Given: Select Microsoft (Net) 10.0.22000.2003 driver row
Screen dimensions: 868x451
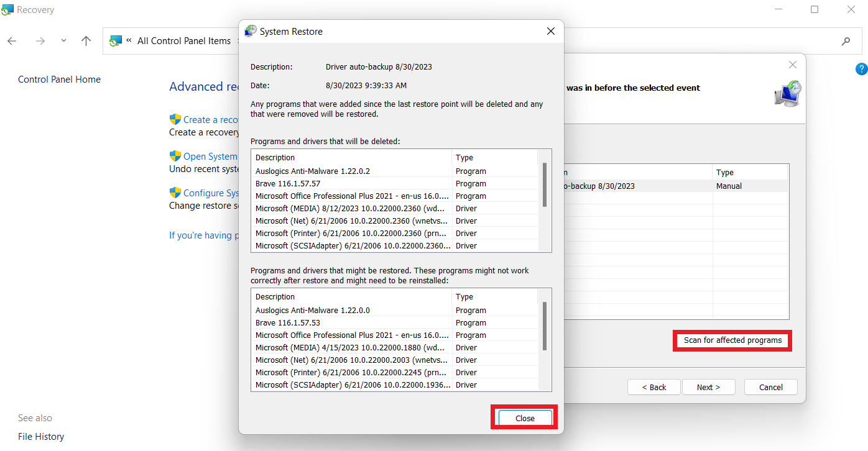Looking at the screenshot, I should [x=395, y=360].
